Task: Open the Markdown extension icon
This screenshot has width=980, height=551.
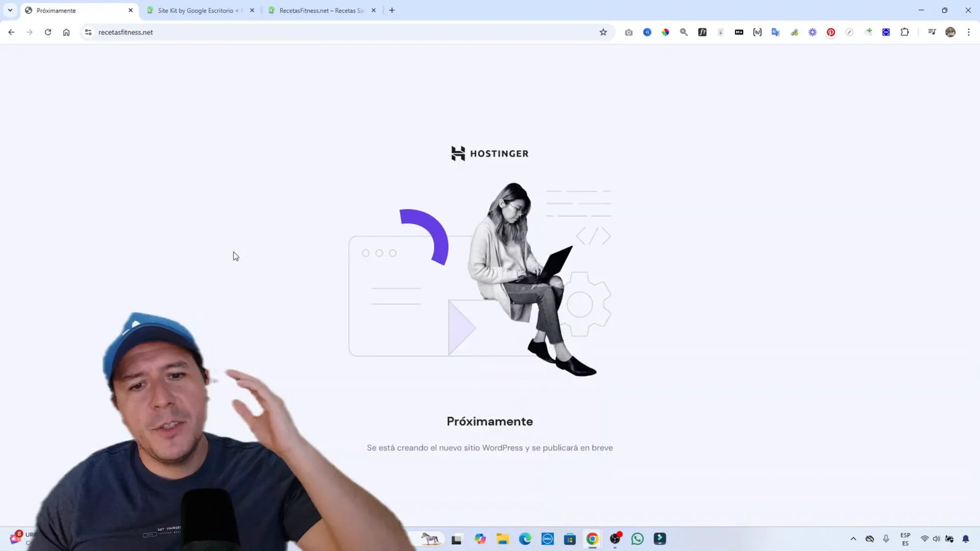Action: [x=739, y=32]
